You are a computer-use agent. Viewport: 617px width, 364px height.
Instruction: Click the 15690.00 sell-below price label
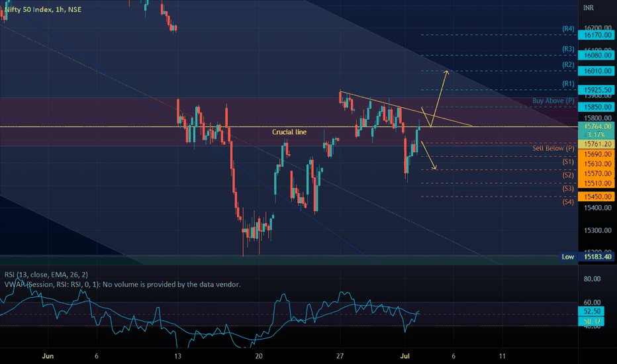click(x=596, y=154)
